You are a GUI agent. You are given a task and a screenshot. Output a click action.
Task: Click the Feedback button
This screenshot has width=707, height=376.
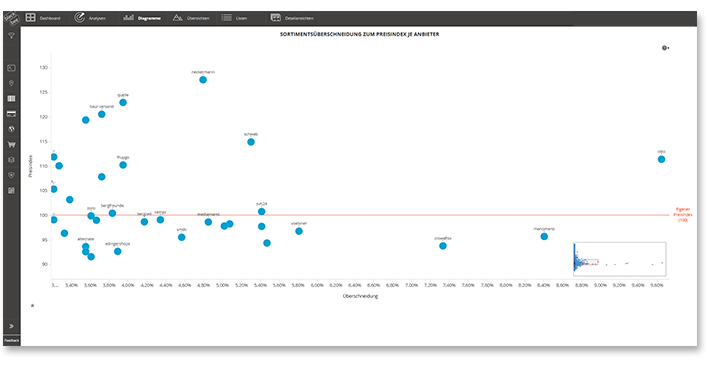point(12,340)
